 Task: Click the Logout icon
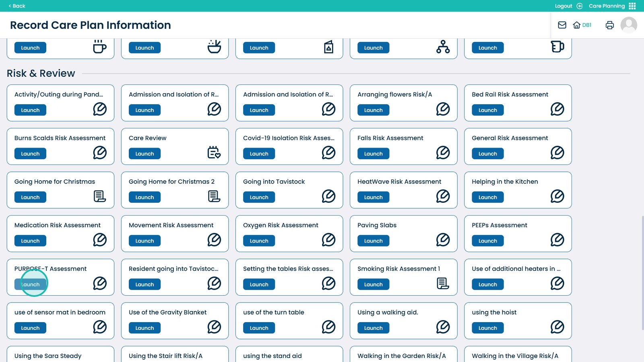(x=580, y=6)
